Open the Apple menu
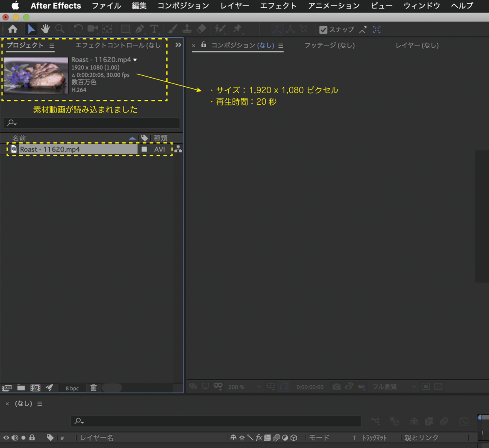This screenshot has width=489, height=448. [15, 6]
